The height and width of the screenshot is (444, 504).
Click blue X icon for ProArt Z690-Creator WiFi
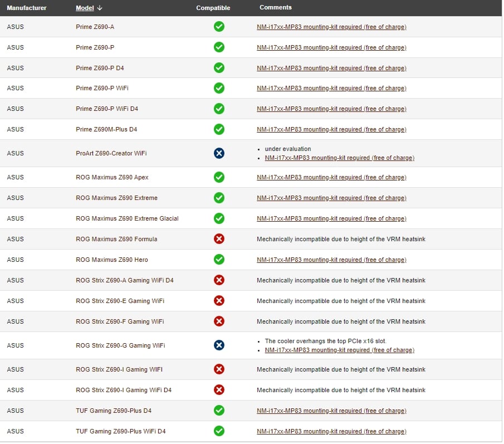219,153
